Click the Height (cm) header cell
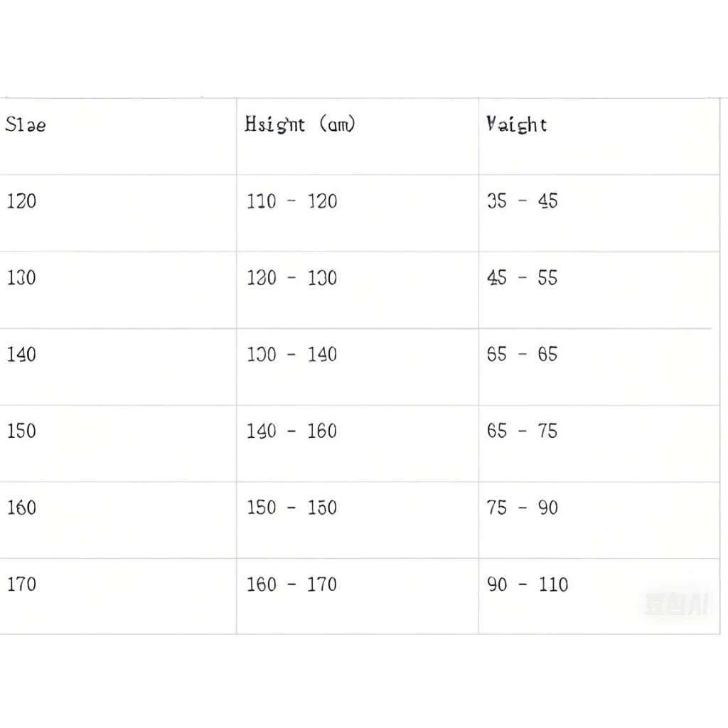 point(358,136)
